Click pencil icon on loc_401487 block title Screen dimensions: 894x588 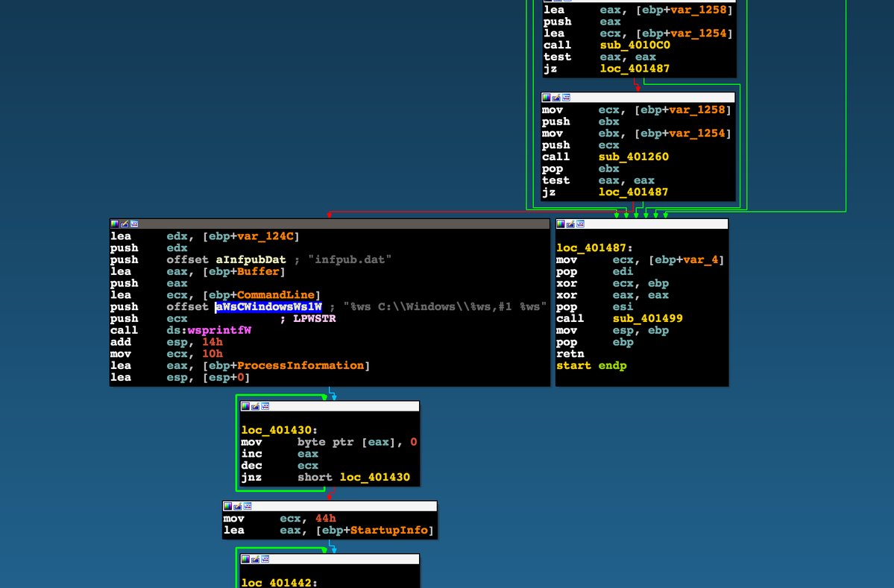click(570, 224)
